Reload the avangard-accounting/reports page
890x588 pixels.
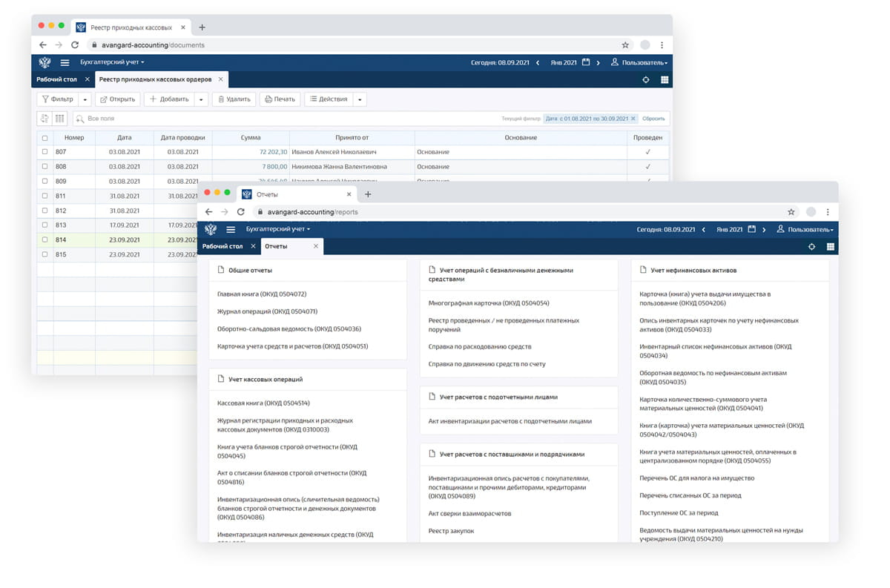(241, 212)
